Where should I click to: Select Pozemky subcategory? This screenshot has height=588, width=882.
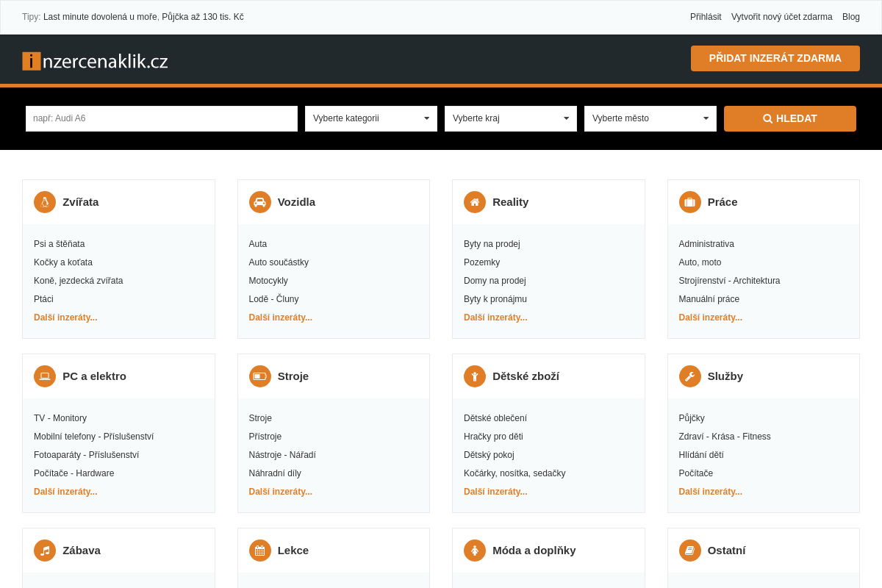click(482, 262)
